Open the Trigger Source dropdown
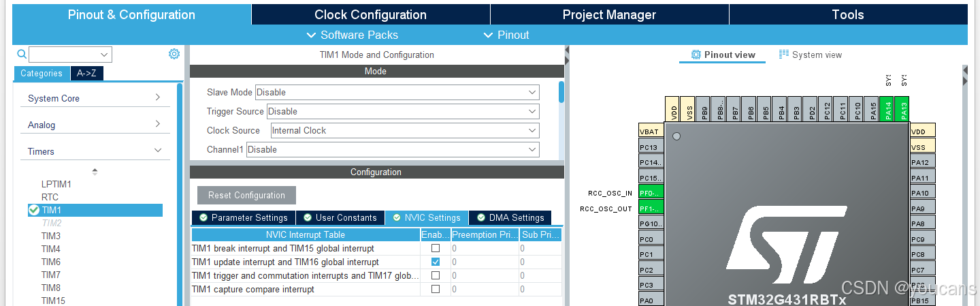980x306 pixels. point(403,111)
